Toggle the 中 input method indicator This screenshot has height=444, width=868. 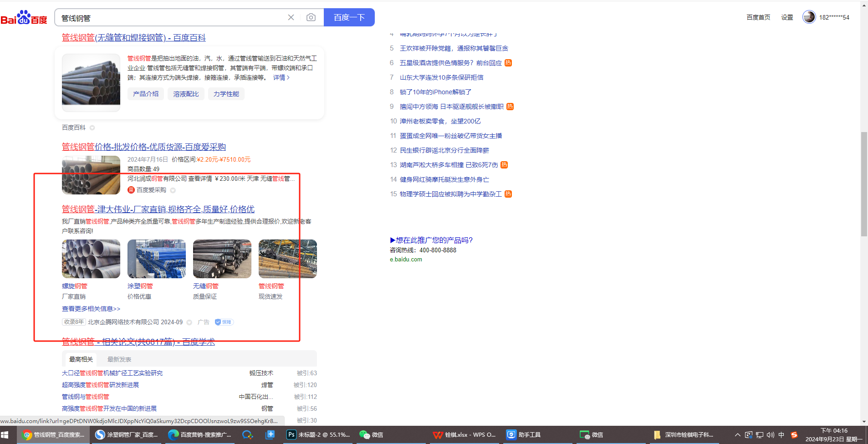781,435
